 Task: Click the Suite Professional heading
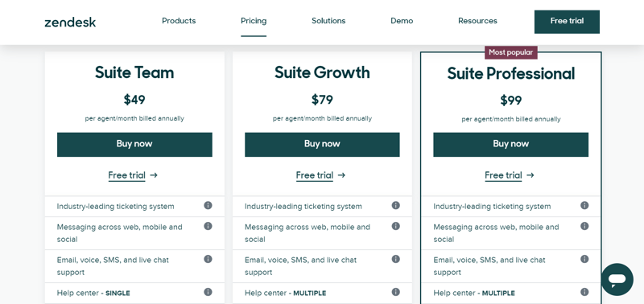(x=511, y=74)
